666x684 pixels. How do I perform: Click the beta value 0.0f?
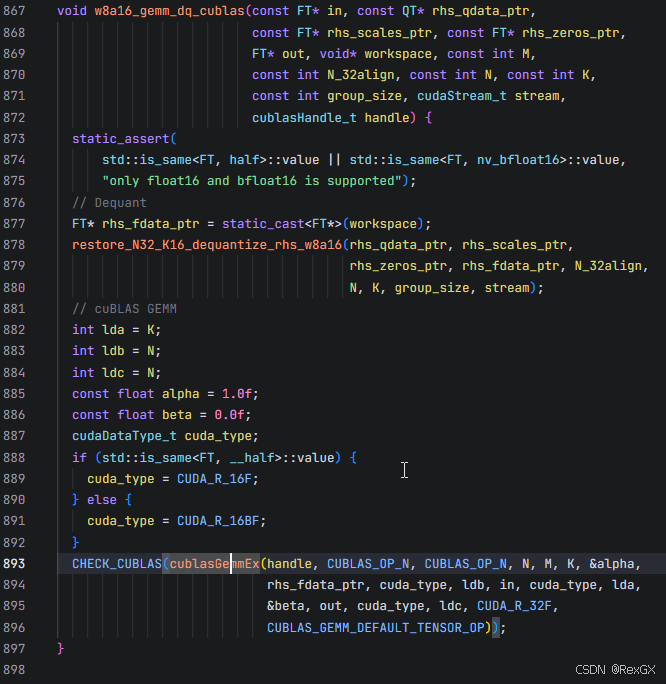229,415
